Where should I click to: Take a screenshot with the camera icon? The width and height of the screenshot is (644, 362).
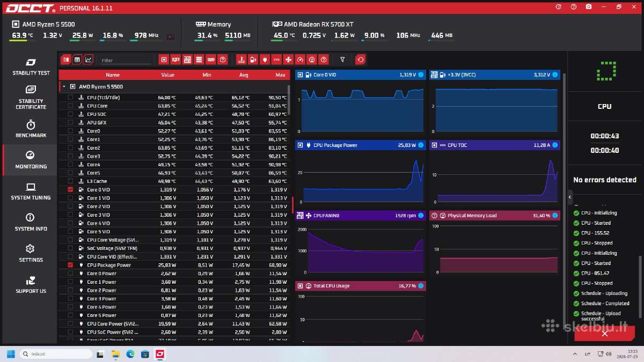(589, 7)
